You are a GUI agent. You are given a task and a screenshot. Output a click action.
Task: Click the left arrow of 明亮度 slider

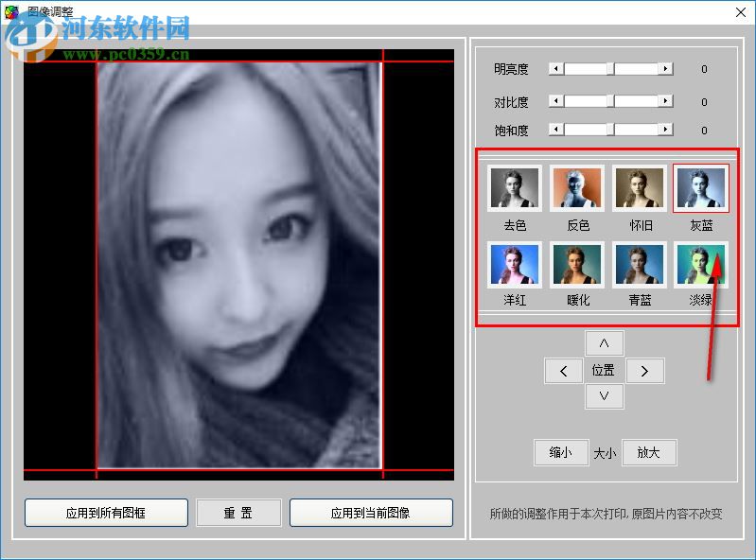click(556, 69)
